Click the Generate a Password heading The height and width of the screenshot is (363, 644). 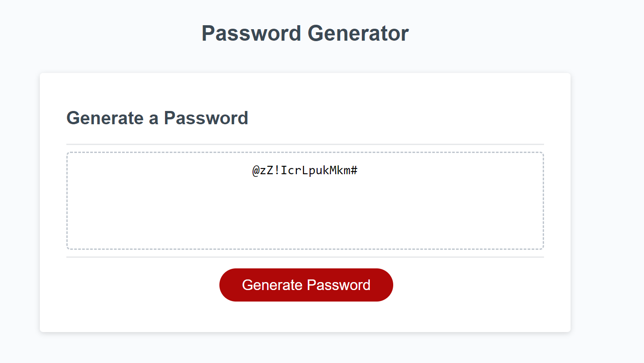(x=157, y=118)
